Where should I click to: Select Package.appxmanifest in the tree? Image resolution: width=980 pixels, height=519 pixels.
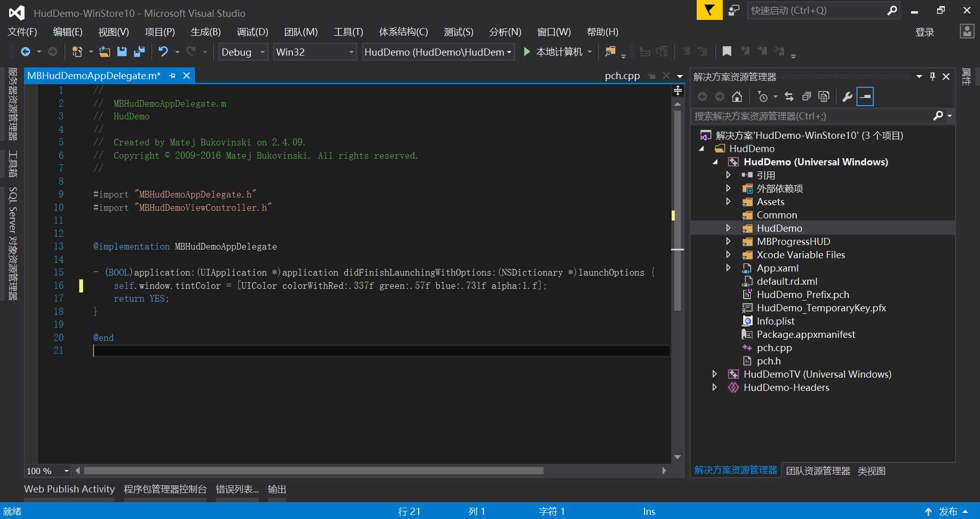tap(805, 334)
